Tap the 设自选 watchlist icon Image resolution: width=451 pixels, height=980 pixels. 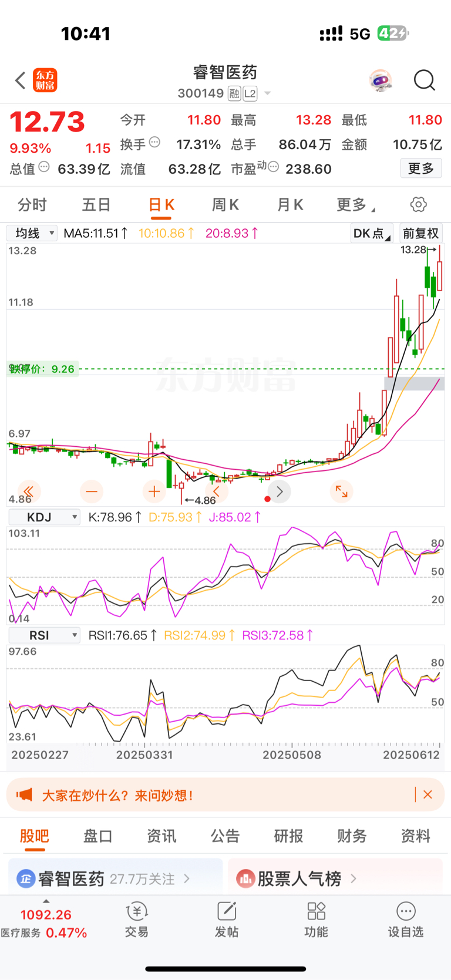coord(406,920)
